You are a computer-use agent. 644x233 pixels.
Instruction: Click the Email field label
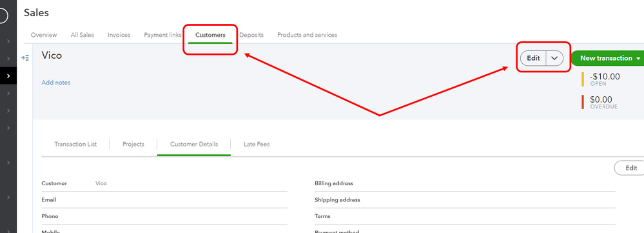(49, 199)
